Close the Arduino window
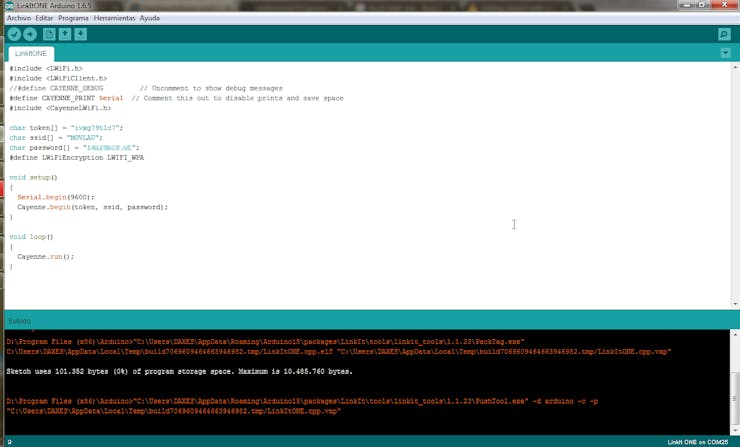Screen dimensions: 740x447 [x=725, y=5]
